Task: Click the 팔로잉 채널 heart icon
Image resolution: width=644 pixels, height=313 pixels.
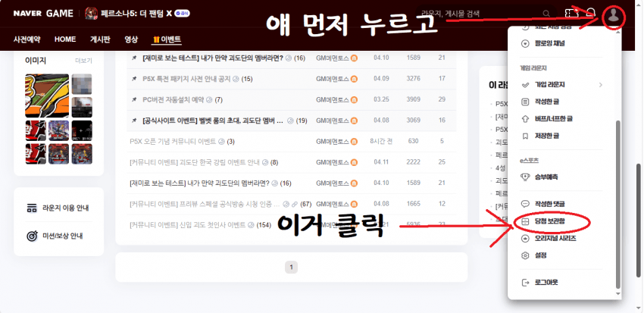Action: coord(525,43)
